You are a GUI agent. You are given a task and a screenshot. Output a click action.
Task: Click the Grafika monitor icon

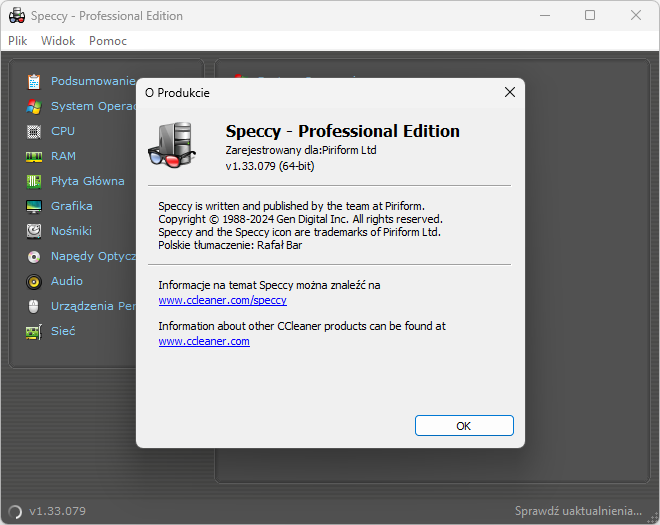tap(34, 206)
